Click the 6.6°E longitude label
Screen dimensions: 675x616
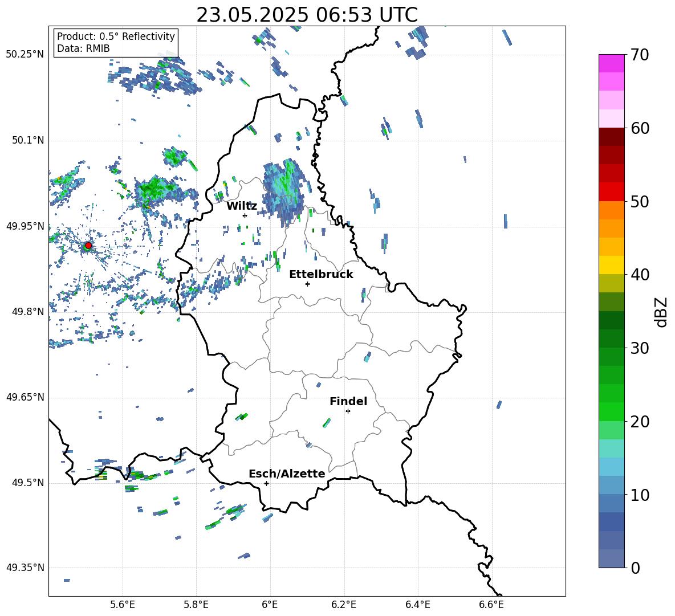tap(491, 605)
